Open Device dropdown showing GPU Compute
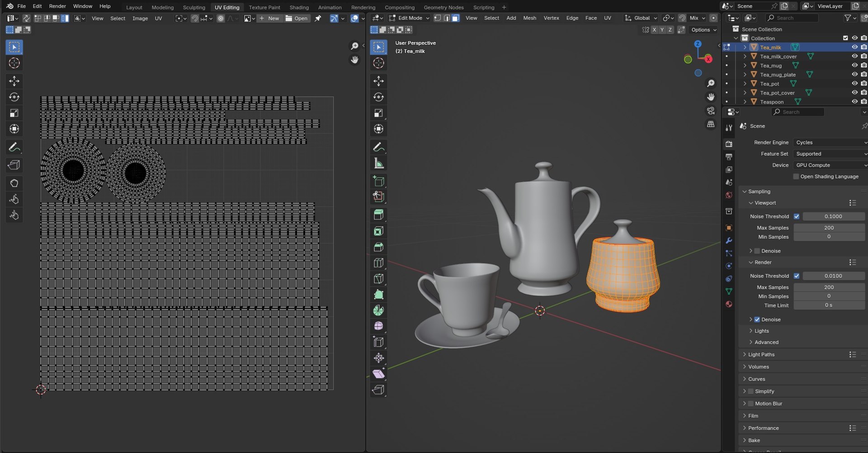 point(830,165)
